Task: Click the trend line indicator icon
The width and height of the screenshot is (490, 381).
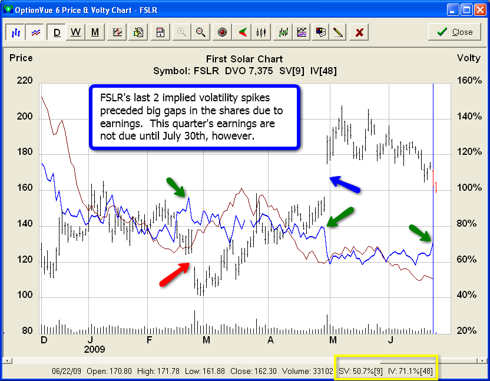Action: click(x=283, y=32)
